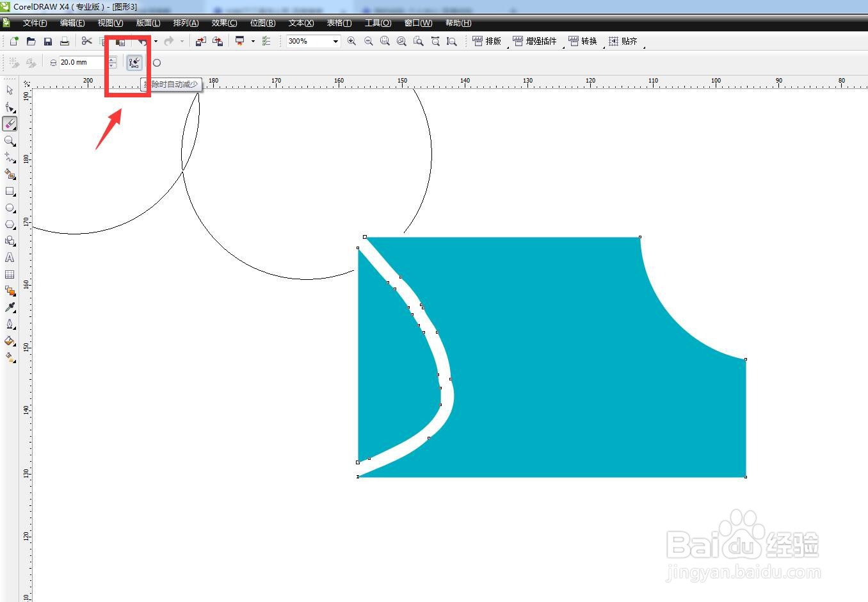The width and height of the screenshot is (868, 602).
Task: Save the document with floppy icon
Action: tap(47, 41)
